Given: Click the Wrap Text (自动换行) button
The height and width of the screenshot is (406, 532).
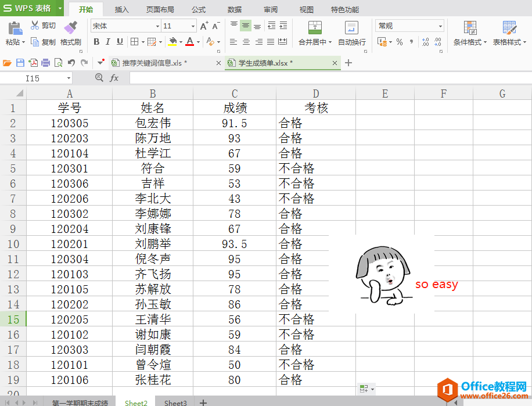Looking at the screenshot, I should 352,33.
